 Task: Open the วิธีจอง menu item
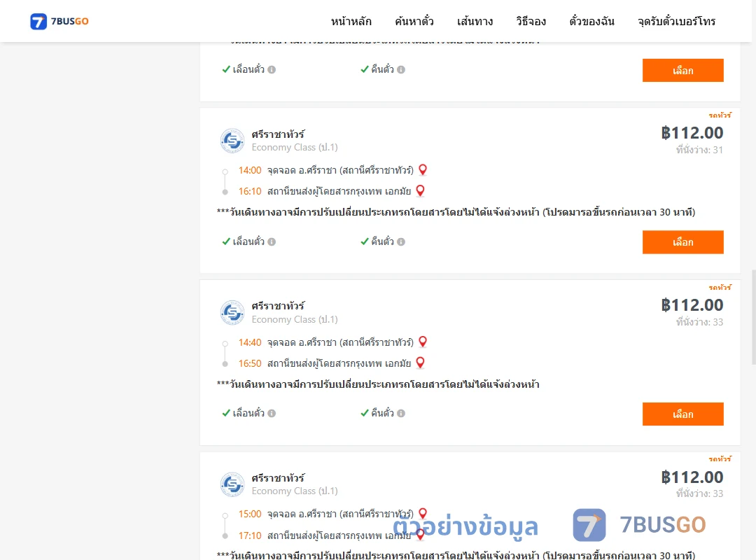531,21
